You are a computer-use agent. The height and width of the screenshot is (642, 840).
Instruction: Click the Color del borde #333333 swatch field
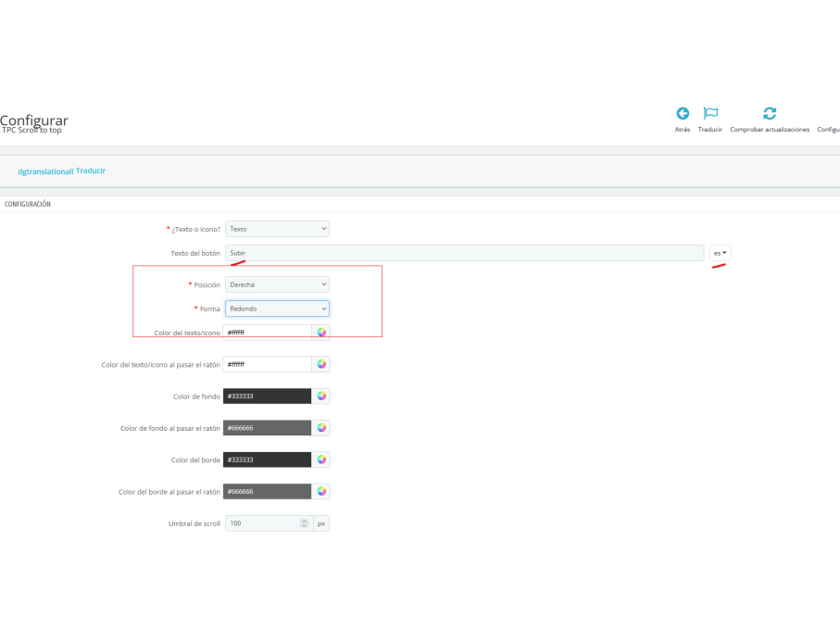pos(268,459)
